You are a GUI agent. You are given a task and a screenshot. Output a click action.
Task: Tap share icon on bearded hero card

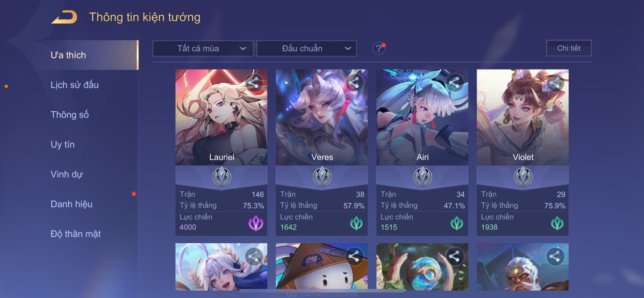point(555,257)
